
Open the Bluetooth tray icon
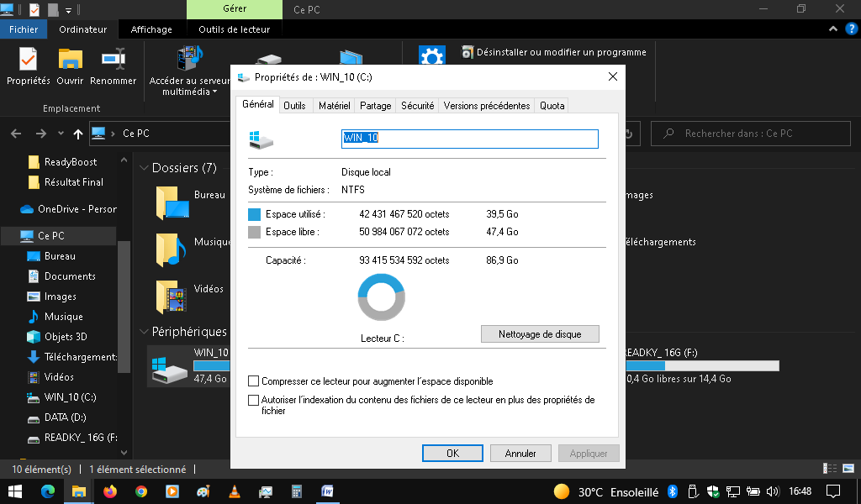point(673,491)
